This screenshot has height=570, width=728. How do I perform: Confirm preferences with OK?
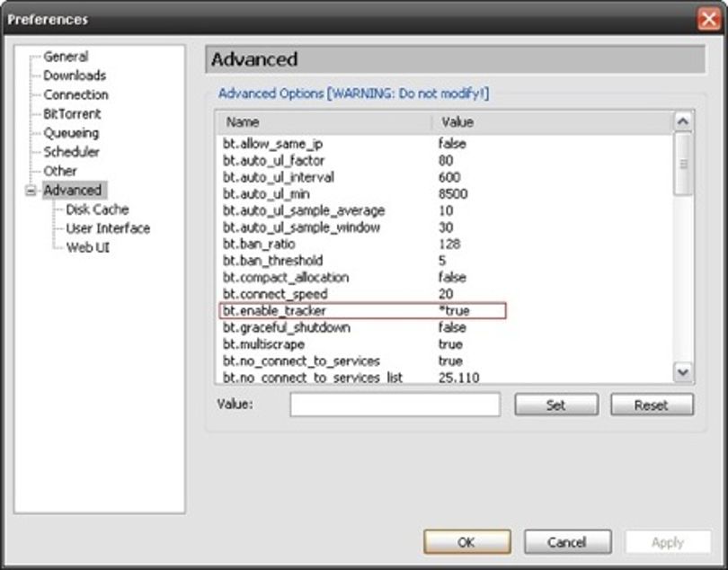tap(467, 542)
